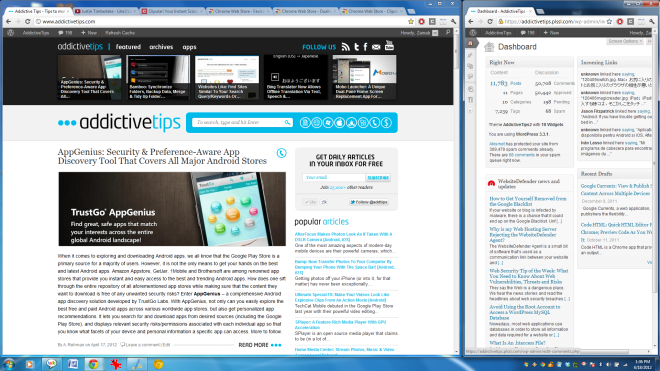Image resolution: width=660 pixels, height=371 pixels.
Task: Click the red Opera-style extension icon in left window
Action: (421, 21)
